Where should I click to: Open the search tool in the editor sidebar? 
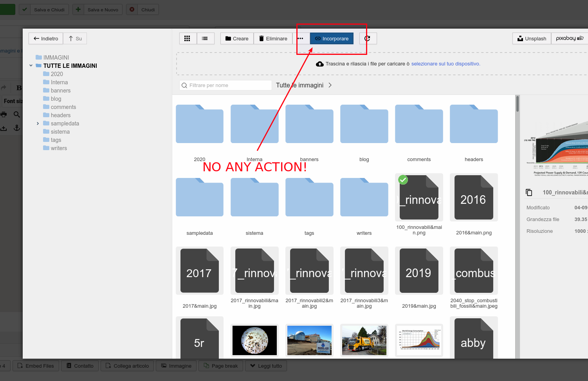pyautogui.click(x=16, y=114)
